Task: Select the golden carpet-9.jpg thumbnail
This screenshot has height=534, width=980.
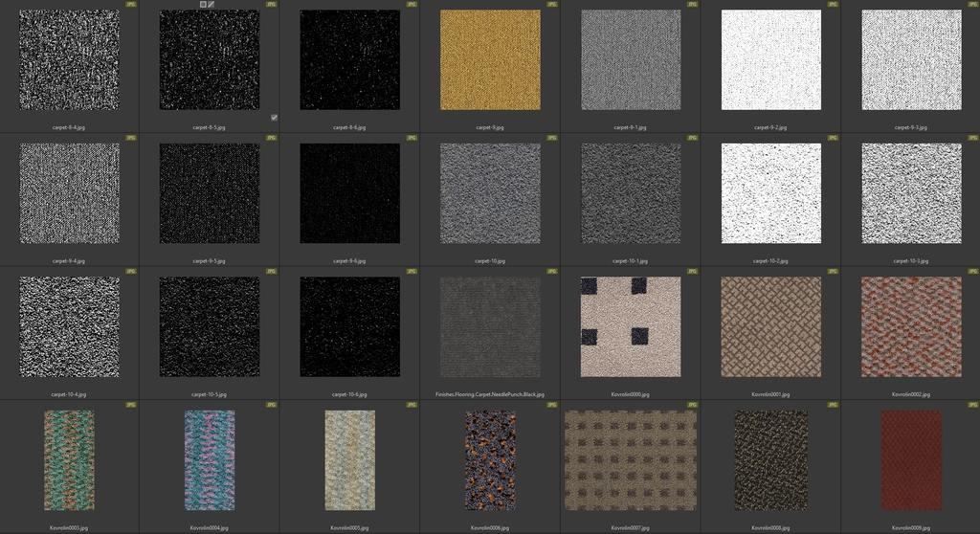Action: coord(490,60)
